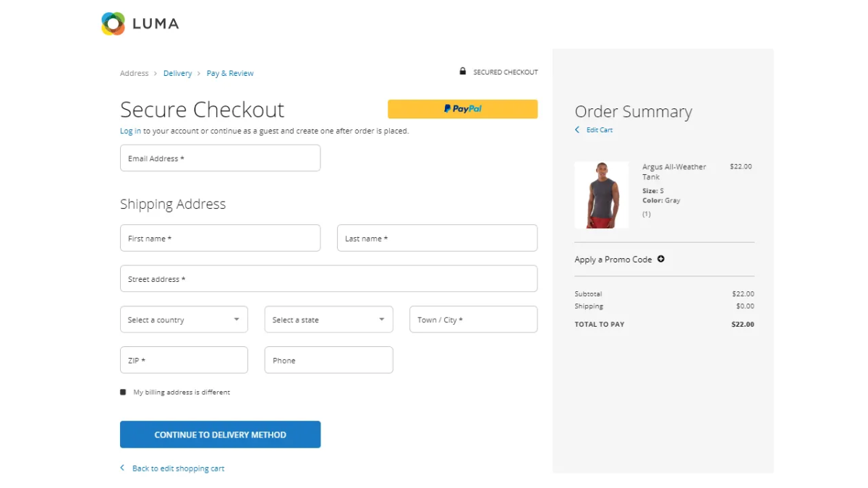Open the Edit Cart link
The width and height of the screenshot is (868, 488).
(600, 130)
